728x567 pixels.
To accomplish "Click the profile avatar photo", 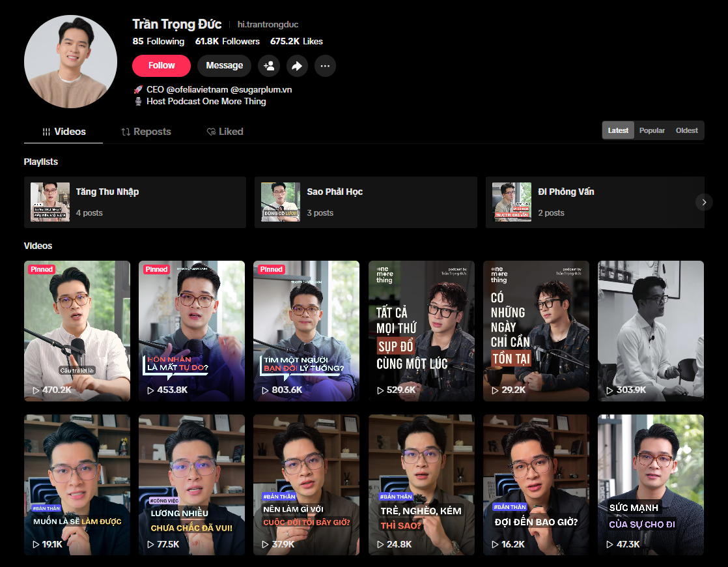I will tap(71, 61).
